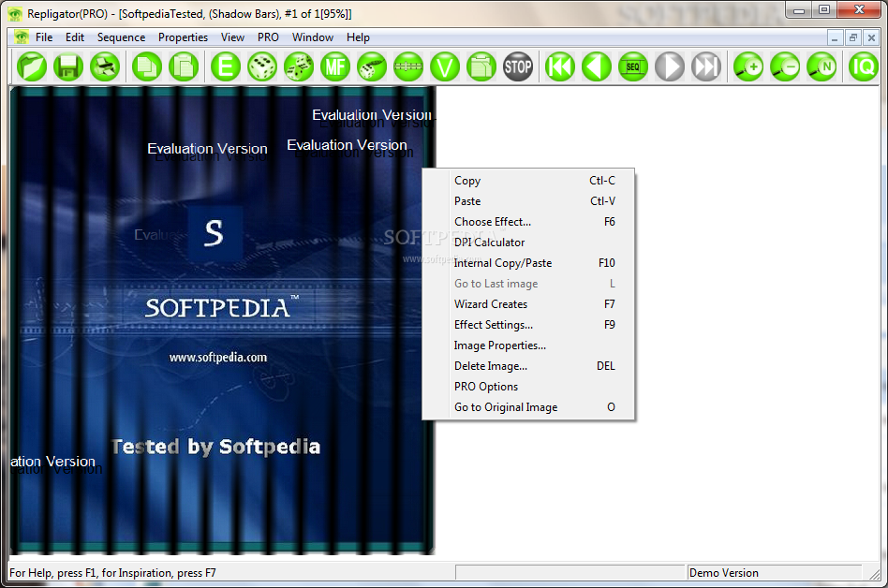Click the two dice icon
888x588 pixels.
(299, 66)
